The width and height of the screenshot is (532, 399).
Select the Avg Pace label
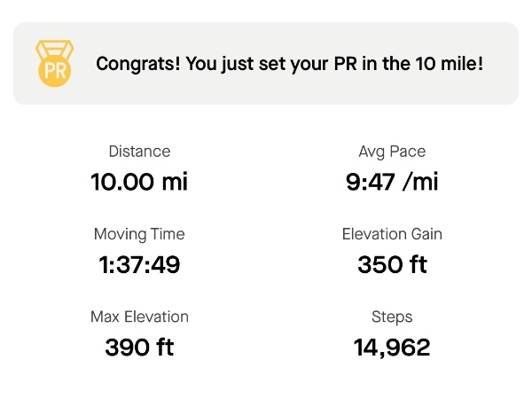pyautogui.click(x=392, y=152)
